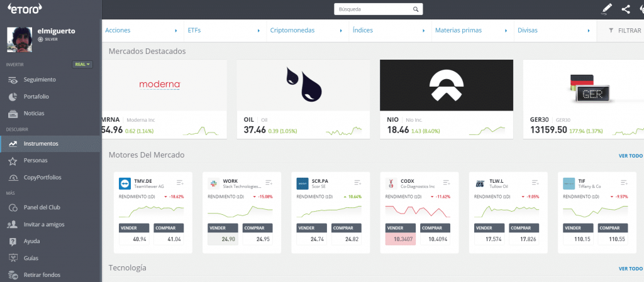Open Noticias news icon
644x282 pixels.
[13, 114]
